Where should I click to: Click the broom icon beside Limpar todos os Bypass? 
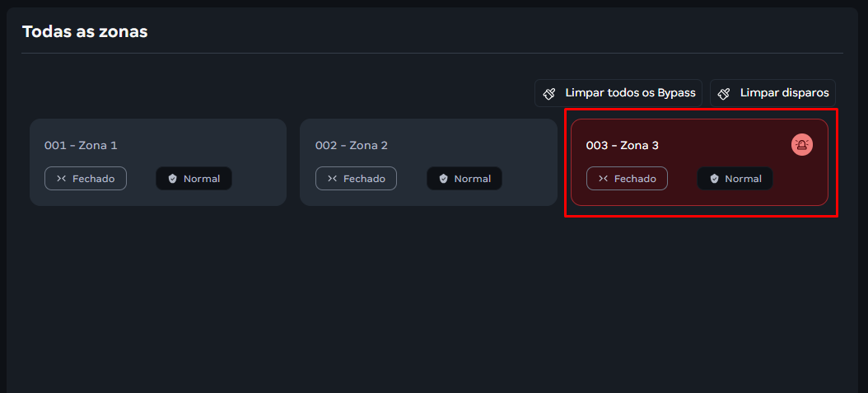click(x=550, y=94)
